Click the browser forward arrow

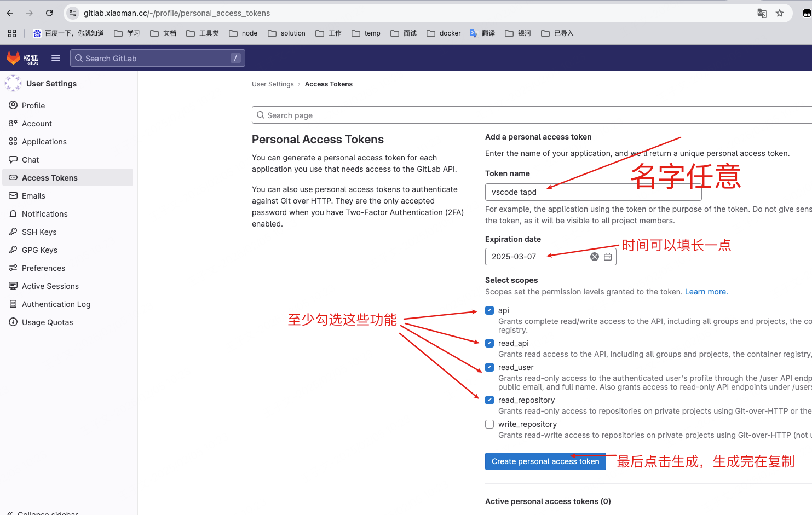[30, 13]
